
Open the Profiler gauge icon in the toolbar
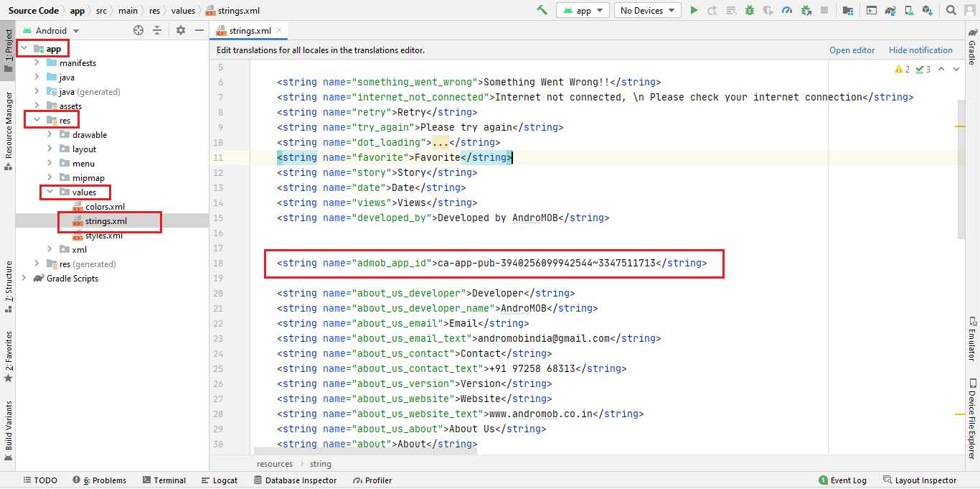pyautogui.click(x=787, y=10)
